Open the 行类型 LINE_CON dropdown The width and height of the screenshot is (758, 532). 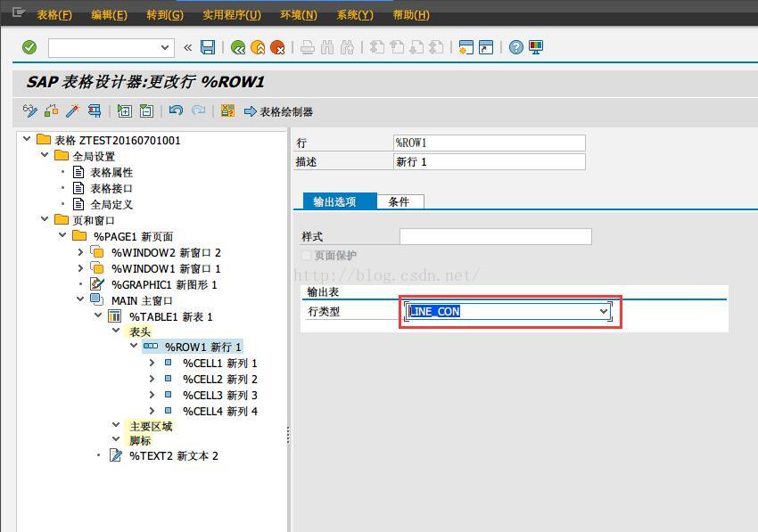[x=604, y=311]
